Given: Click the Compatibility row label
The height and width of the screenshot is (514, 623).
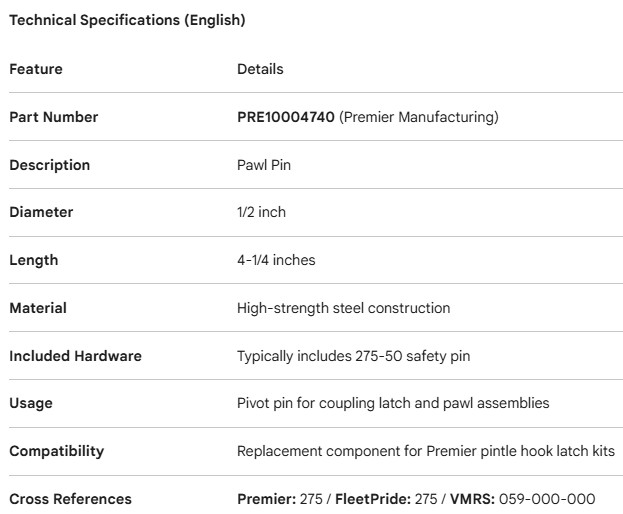Looking at the screenshot, I should pos(56,451).
